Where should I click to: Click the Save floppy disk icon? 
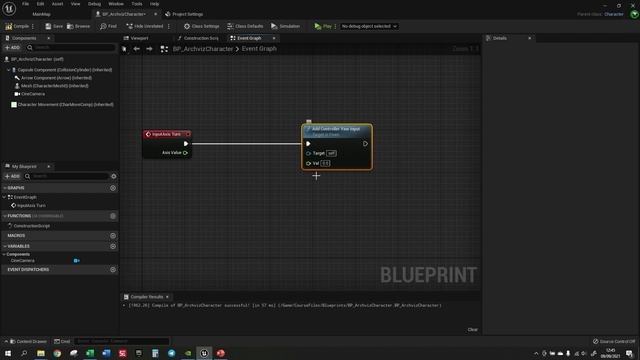pos(48,26)
